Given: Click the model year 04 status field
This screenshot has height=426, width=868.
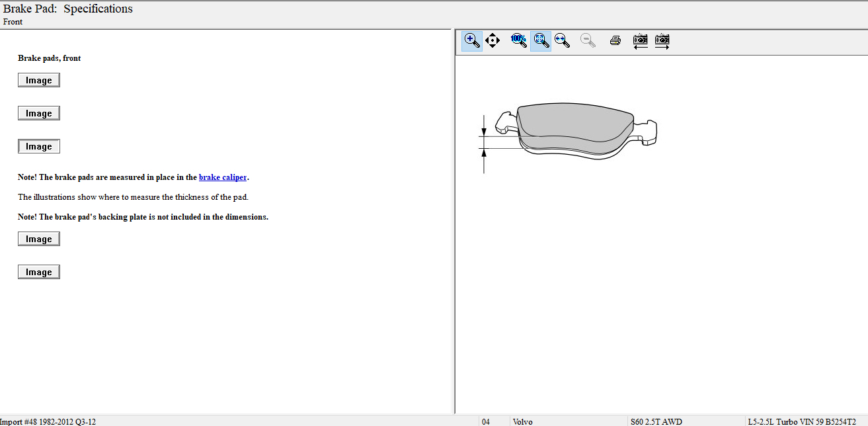Looking at the screenshot, I should tap(486, 421).
